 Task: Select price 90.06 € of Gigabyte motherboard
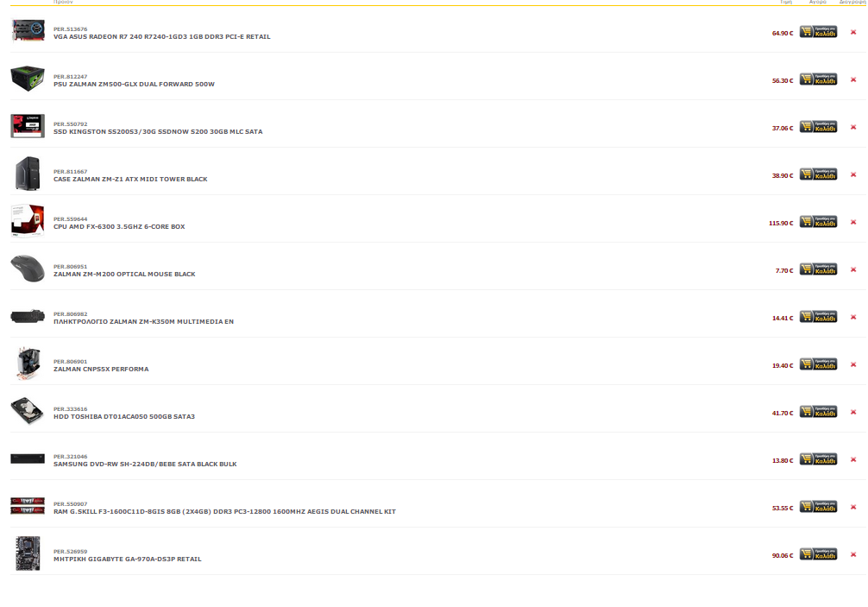(x=783, y=555)
